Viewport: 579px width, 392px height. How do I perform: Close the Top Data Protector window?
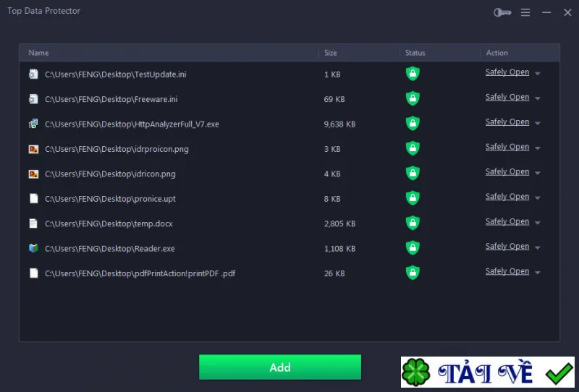567,12
